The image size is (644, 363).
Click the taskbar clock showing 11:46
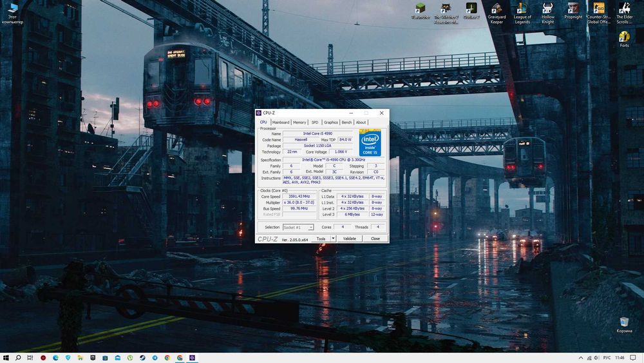pos(620,358)
